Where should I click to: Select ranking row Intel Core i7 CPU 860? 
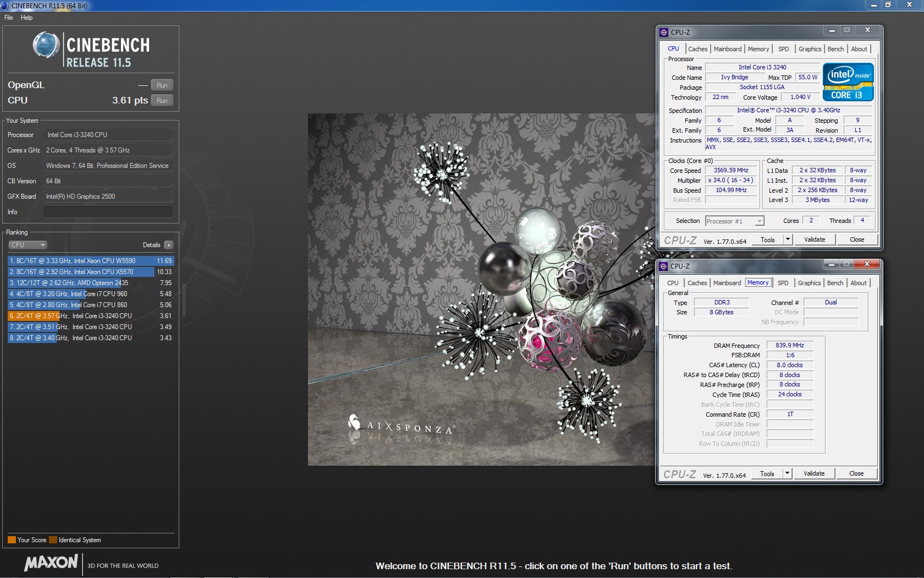point(91,305)
